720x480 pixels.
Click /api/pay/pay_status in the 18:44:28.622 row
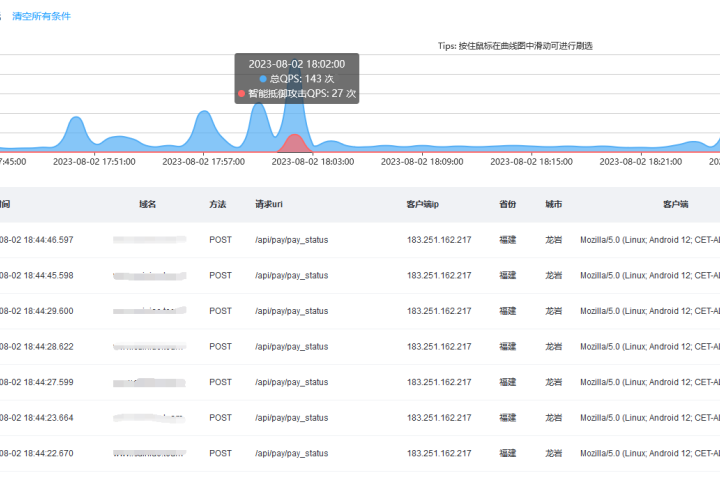click(x=291, y=346)
